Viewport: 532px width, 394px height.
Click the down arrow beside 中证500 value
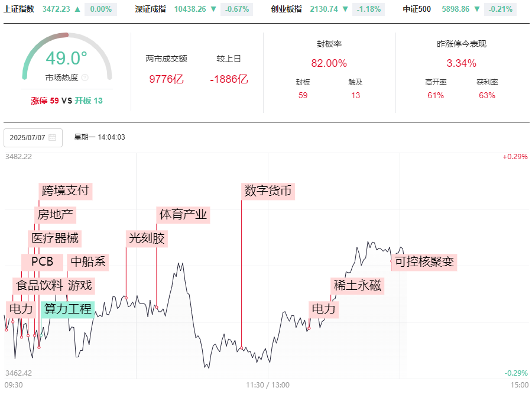pyautogui.click(x=477, y=9)
